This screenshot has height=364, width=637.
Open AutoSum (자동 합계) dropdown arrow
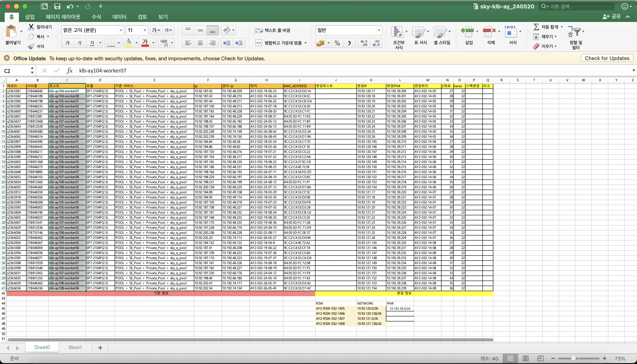pyautogui.click(x=562, y=27)
